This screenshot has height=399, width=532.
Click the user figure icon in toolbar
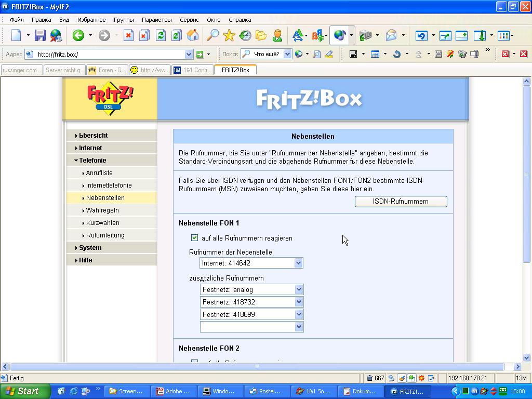pyautogui.click(x=277, y=35)
